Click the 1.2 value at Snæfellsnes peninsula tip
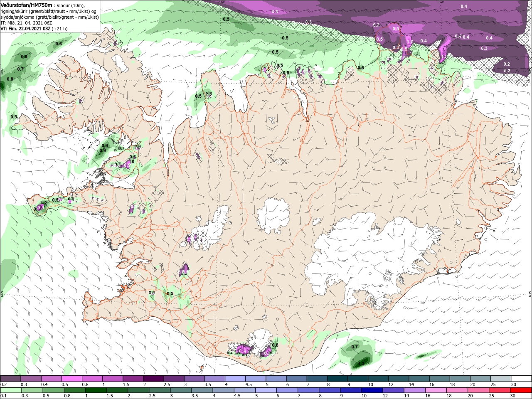The image size is (532, 399). [44, 203]
